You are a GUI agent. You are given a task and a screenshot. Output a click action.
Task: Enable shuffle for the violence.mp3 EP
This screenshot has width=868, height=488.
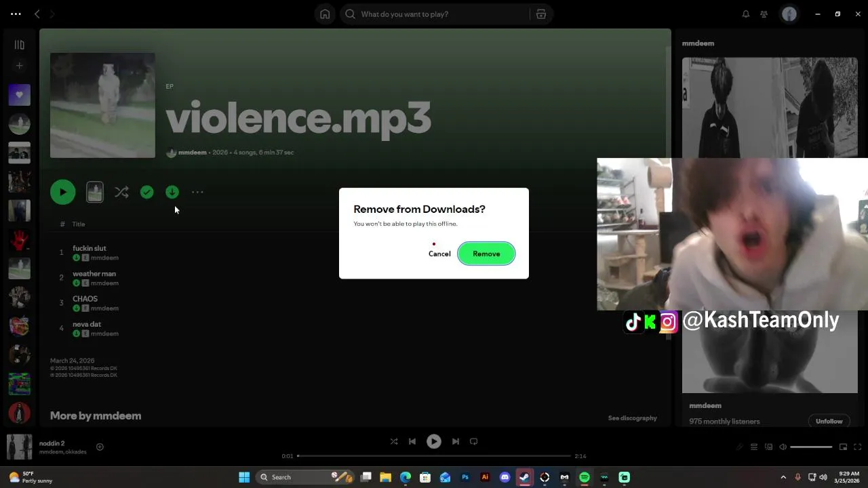tap(121, 192)
